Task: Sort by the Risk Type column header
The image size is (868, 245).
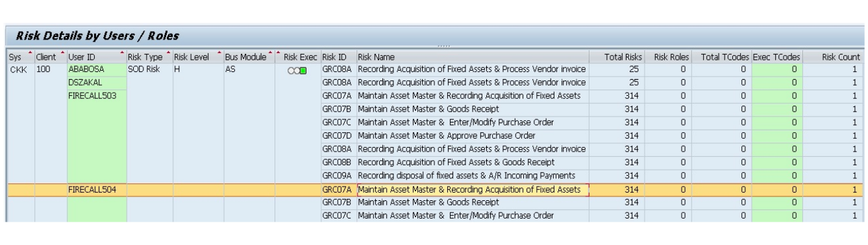Action: click(149, 57)
